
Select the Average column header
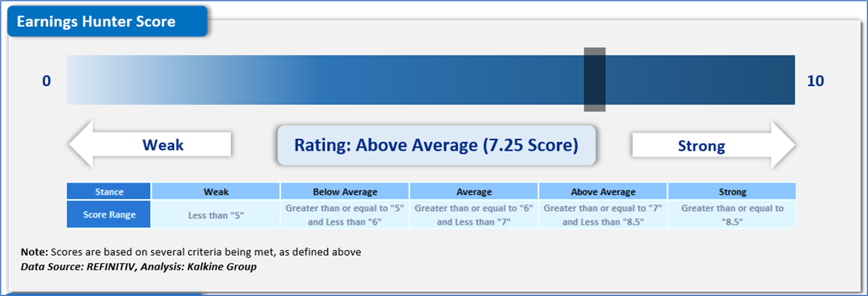click(x=474, y=191)
